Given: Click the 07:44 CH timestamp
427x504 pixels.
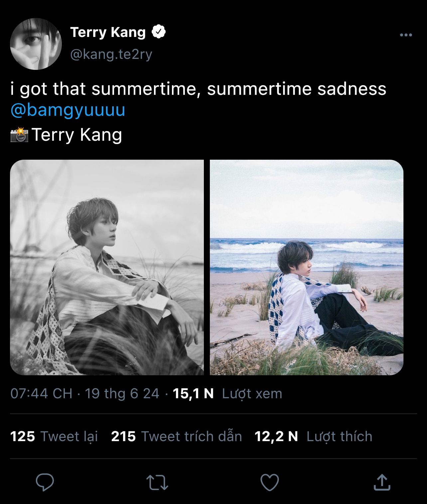Looking at the screenshot, I should (41, 394).
